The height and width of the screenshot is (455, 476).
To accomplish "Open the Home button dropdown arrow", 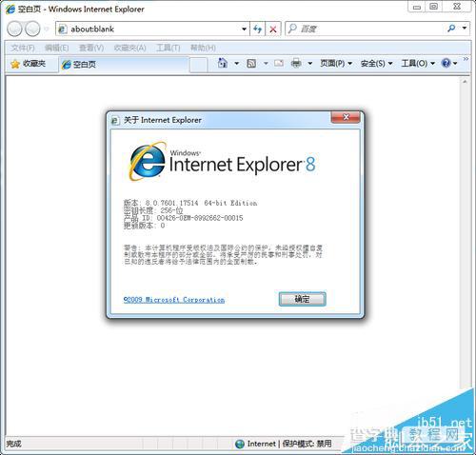I will tap(236, 64).
